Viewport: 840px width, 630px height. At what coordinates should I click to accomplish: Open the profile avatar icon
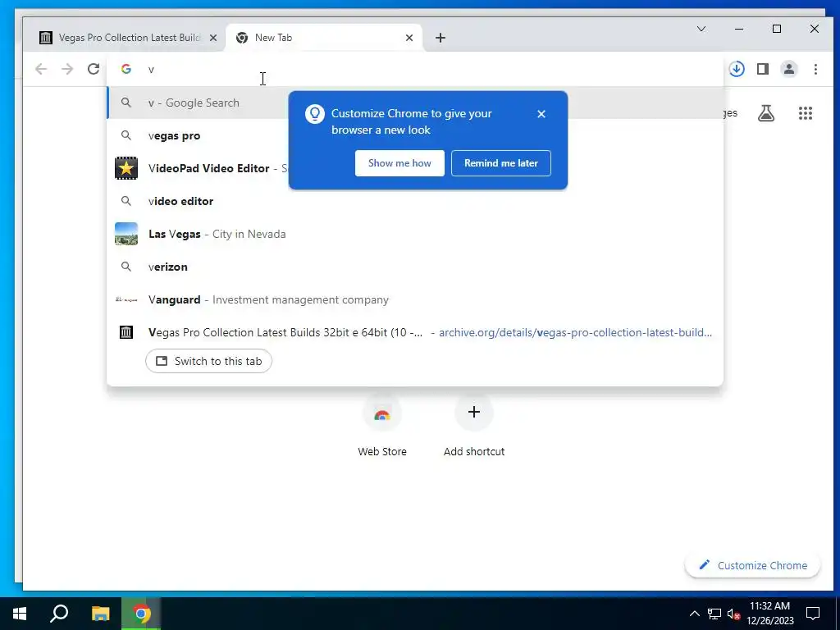pos(789,69)
